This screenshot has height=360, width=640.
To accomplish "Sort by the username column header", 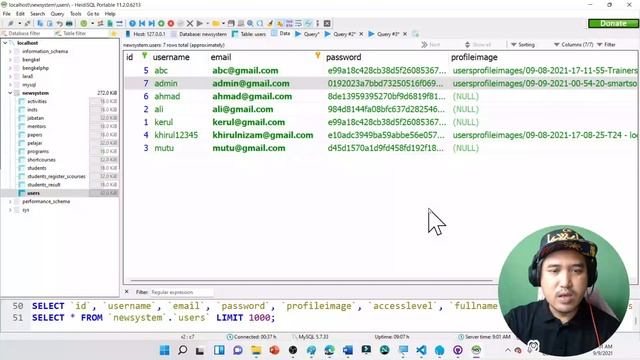I will click(171, 57).
